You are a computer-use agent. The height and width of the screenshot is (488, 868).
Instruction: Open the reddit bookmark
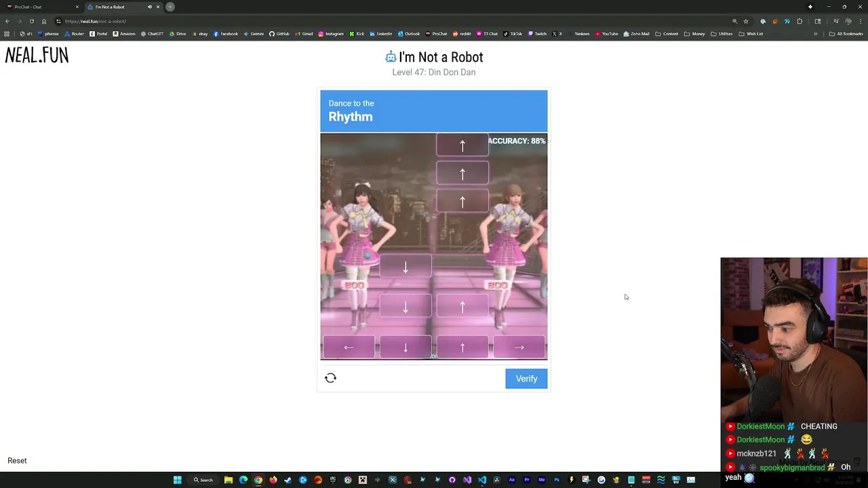pos(462,34)
